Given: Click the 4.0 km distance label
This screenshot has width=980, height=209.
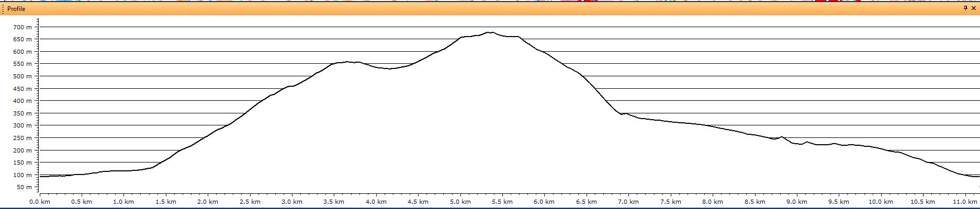Looking at the screenshot, I should (x=376, y=202).
